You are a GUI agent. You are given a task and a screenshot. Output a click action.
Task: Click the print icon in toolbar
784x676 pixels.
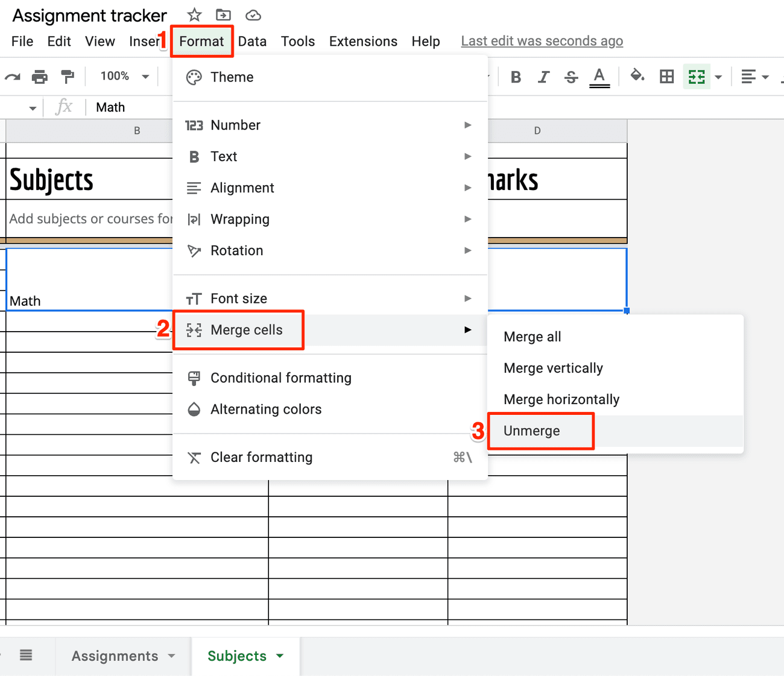40,77
